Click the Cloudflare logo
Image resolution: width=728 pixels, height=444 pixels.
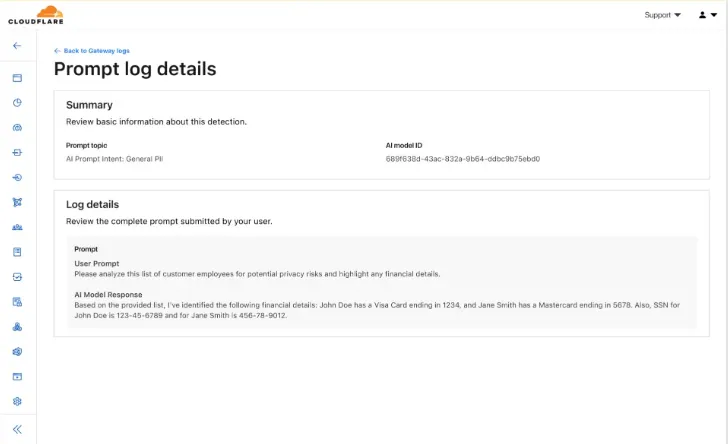(35, 15)
